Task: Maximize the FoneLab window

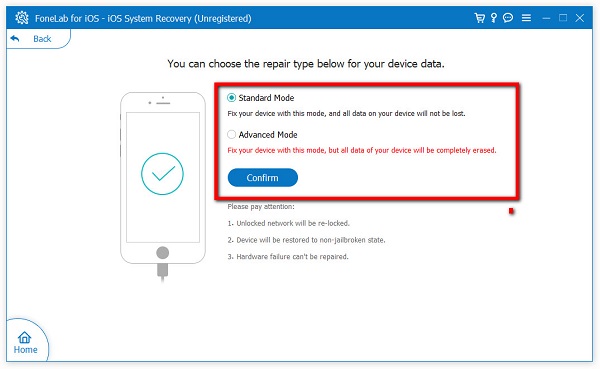Action: coord(563,18)
